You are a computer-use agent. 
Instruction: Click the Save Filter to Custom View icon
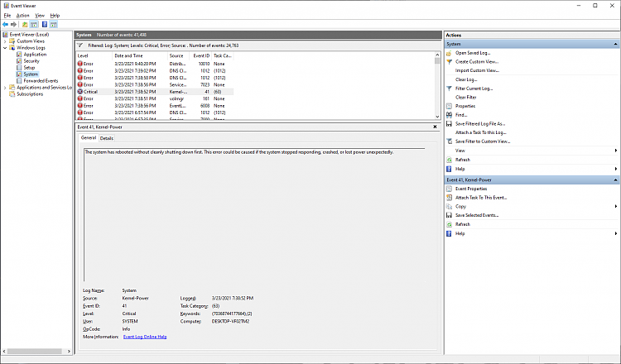tap(449, 141)
